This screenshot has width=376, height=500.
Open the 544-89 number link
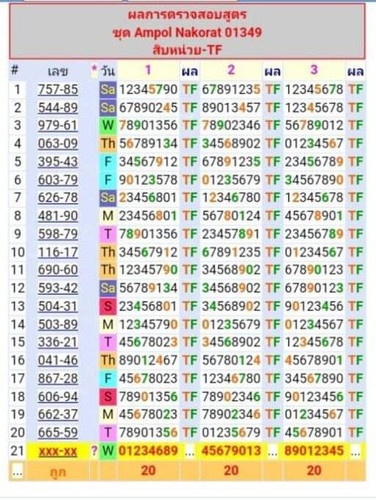(x=58, y=108)
